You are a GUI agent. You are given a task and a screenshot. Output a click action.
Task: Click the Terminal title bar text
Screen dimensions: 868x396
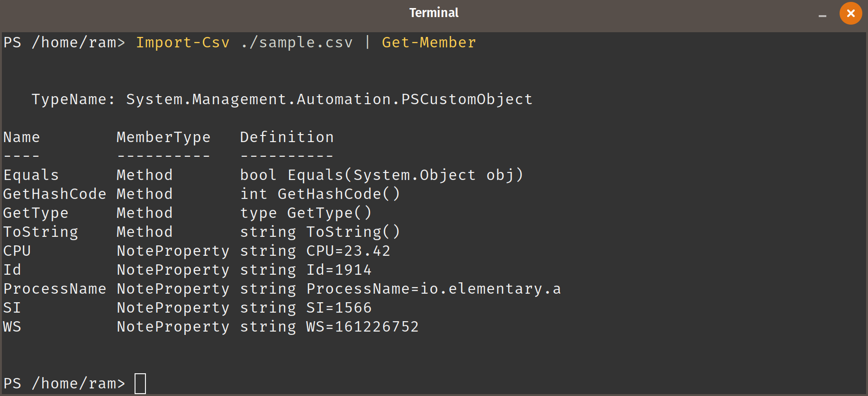tap(434, 13)
